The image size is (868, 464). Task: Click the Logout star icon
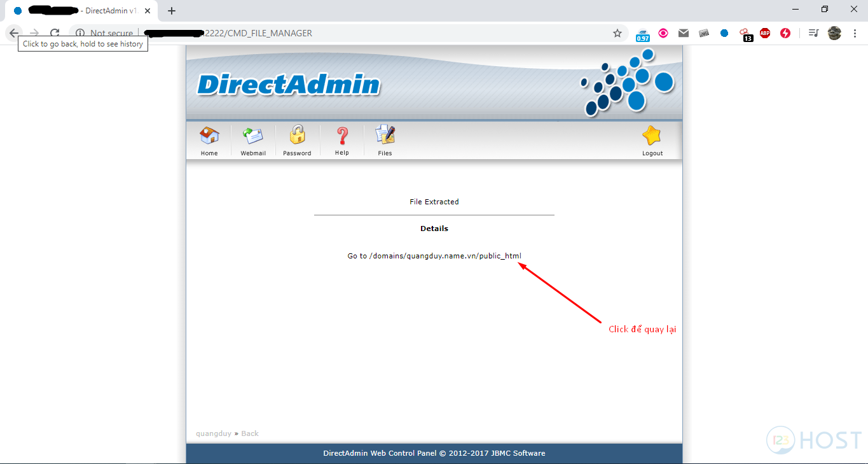tap(652, 140)
